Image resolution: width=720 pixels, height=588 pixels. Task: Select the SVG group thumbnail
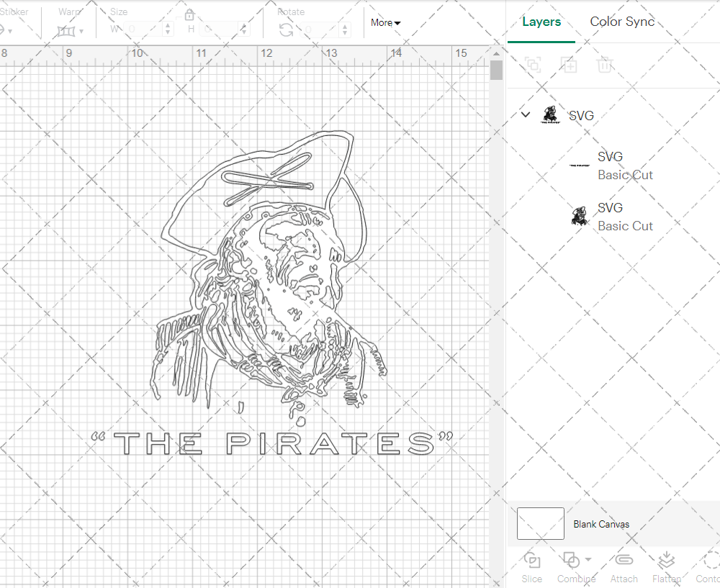click(550, 114)
